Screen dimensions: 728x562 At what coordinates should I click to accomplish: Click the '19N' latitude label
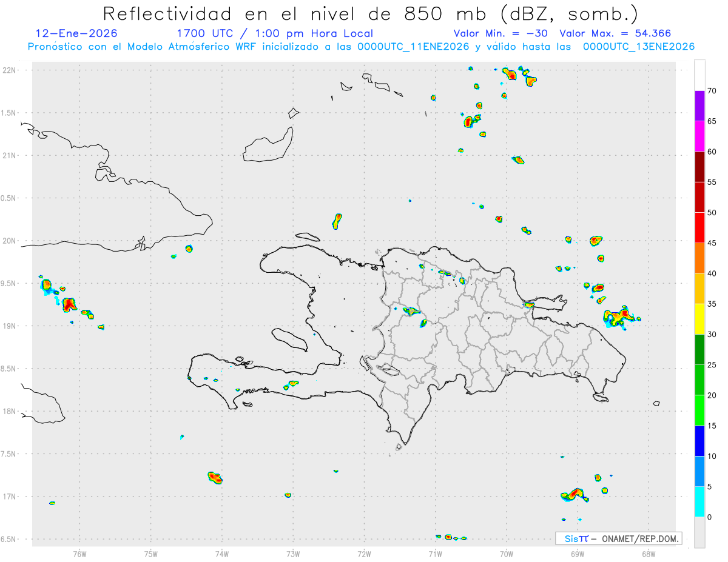(x=10, y=326)
